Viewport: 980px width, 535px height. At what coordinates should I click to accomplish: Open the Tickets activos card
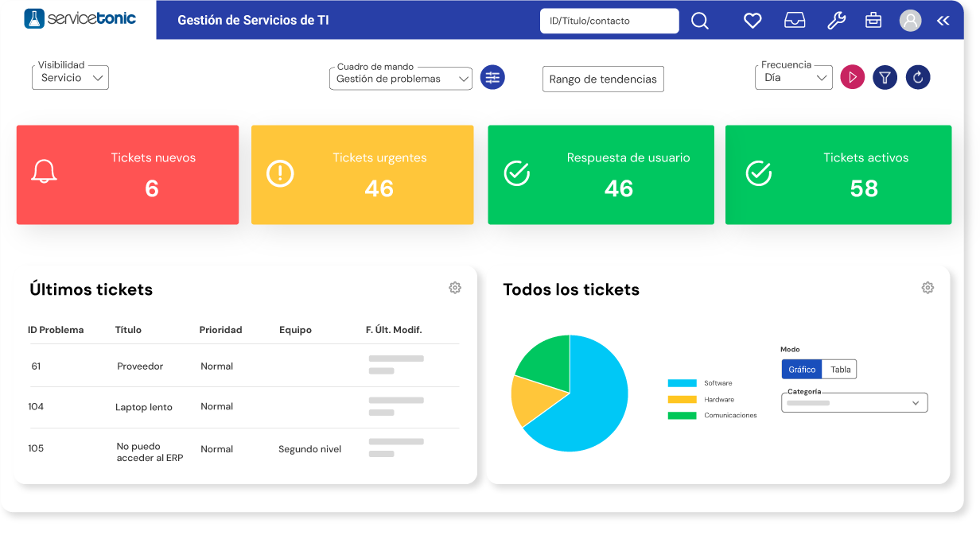pos(838,175)
